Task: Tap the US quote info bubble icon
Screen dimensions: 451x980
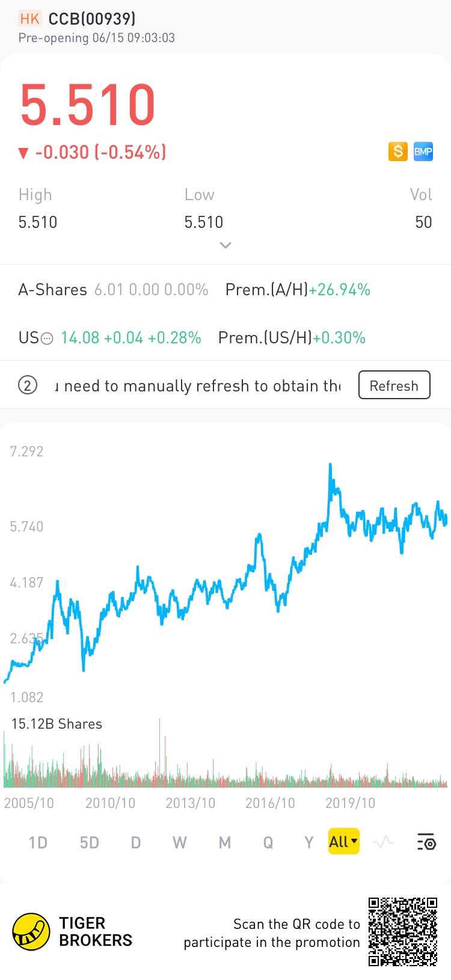Action: point(47,338)
